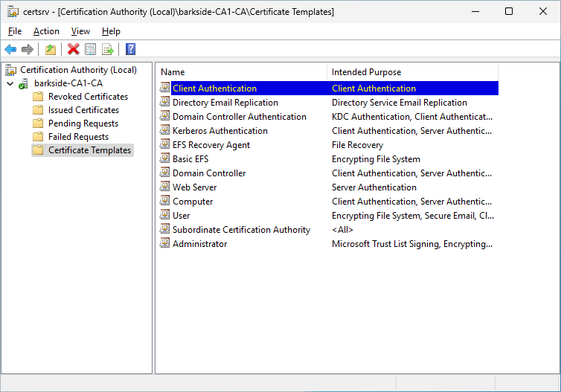Open Properties from the toolbar icon

(90, 50)
